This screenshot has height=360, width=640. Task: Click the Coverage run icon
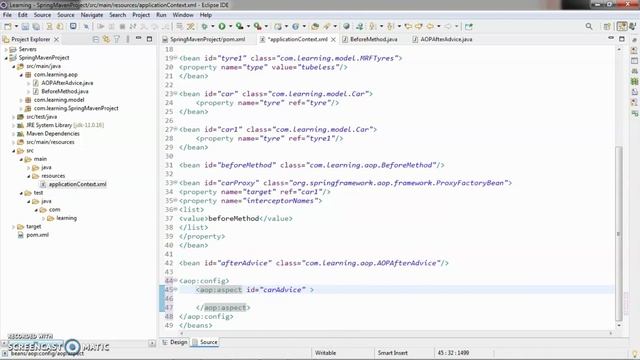[x=240, y=27]
